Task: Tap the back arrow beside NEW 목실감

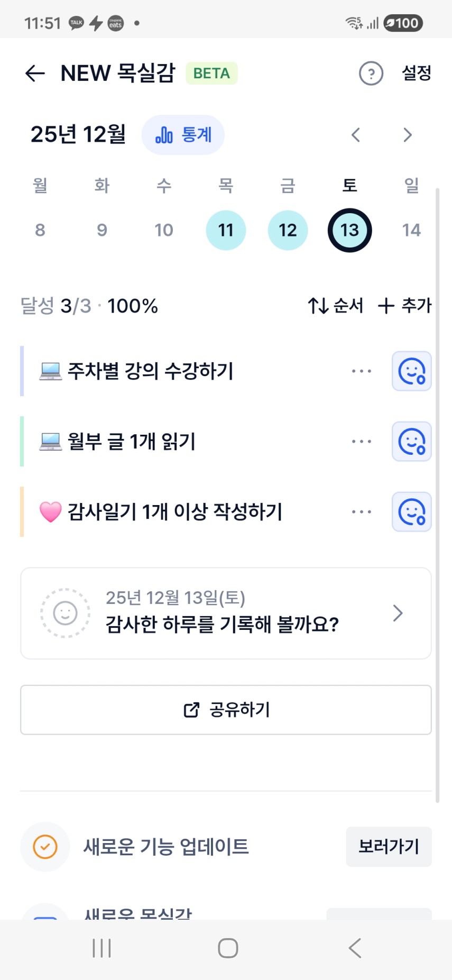Action: click(x=35, y=74)
